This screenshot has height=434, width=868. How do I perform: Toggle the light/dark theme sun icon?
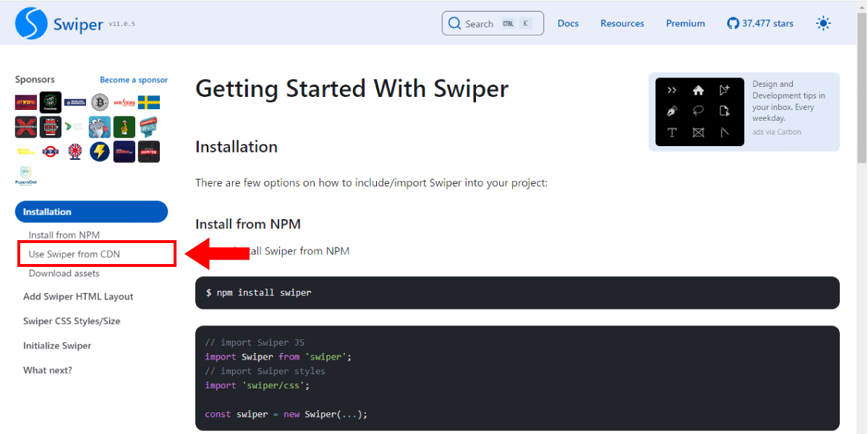pyautogui.click(x=823, y=23)
